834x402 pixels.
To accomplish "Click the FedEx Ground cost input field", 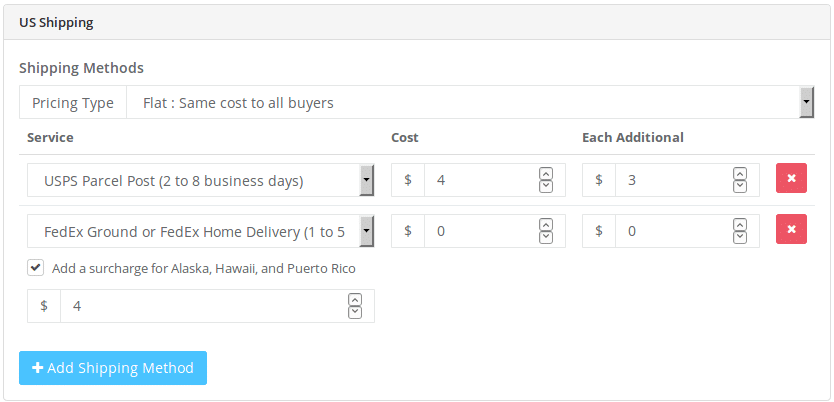I will pyautogui.click(x=480, y=231).
